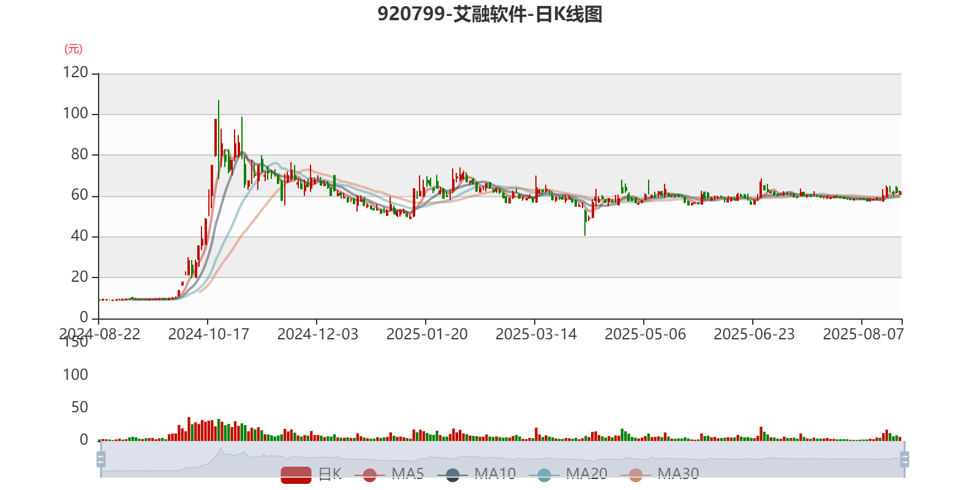Click the 2025-05-06 date axis label

click(645, 334)
